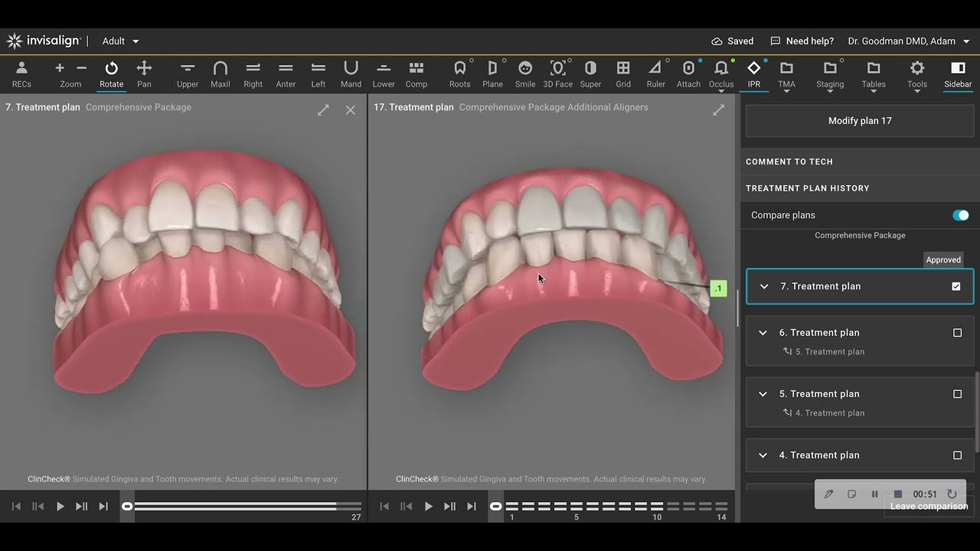This screenshot has width=980, height=551.
Task: Expand the 5. Treatment plan entry
Action: 763,394
